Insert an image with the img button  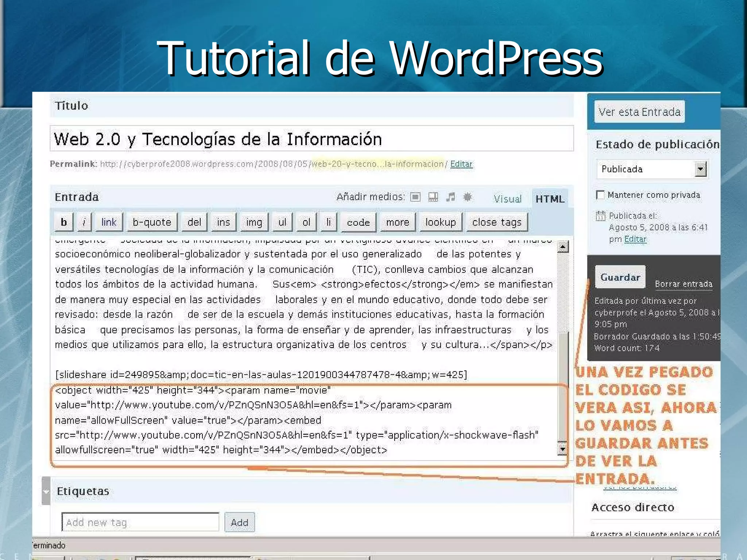pyautogui.click(x=254, y=222)
